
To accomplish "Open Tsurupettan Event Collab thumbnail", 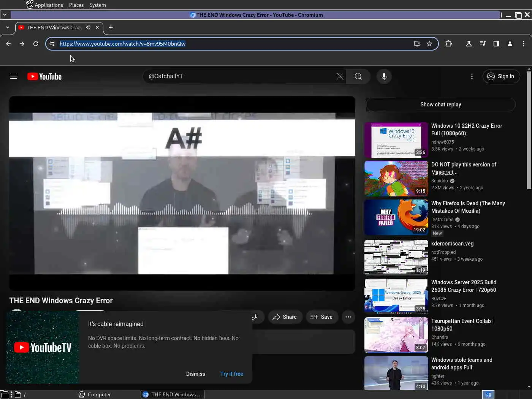I will click(x=396, y=335).
